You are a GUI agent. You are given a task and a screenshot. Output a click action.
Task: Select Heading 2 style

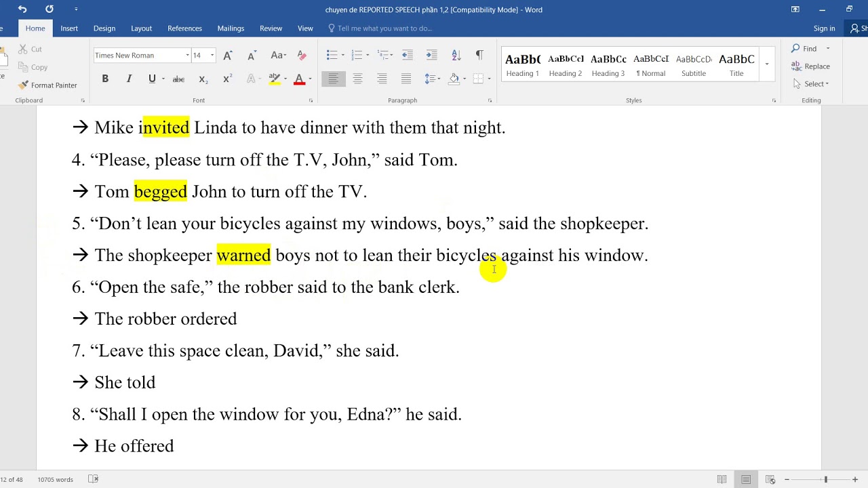point(566,64)
